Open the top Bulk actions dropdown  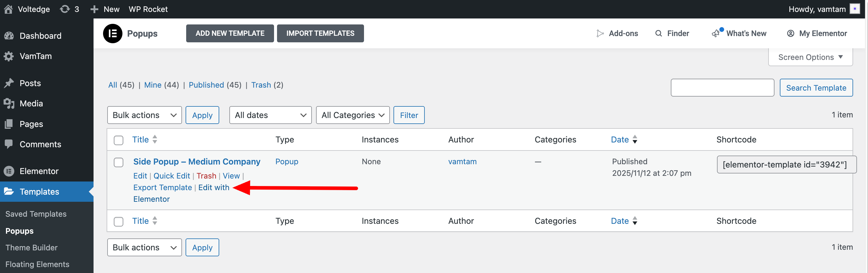click(x=144, y=115)
